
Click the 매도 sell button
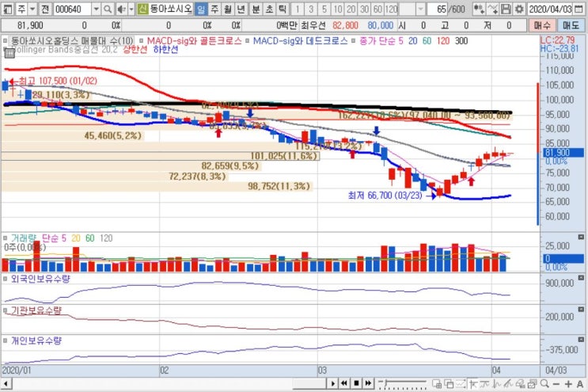(x=571, y=25)
